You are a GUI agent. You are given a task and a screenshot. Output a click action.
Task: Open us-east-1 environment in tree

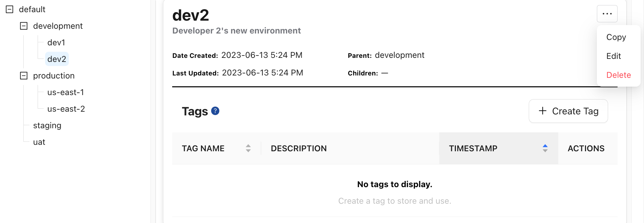[x=65, y=92]
